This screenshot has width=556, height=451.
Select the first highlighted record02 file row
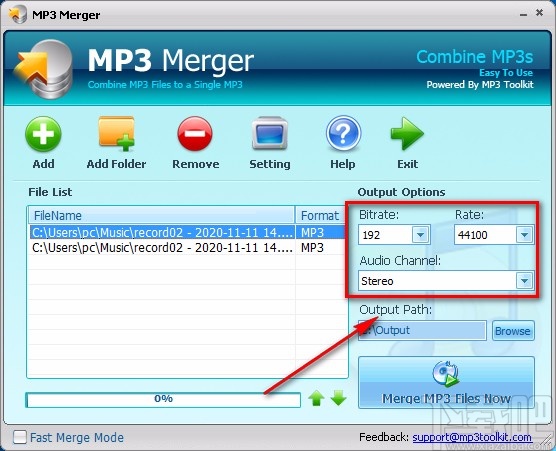click(187, 232)
